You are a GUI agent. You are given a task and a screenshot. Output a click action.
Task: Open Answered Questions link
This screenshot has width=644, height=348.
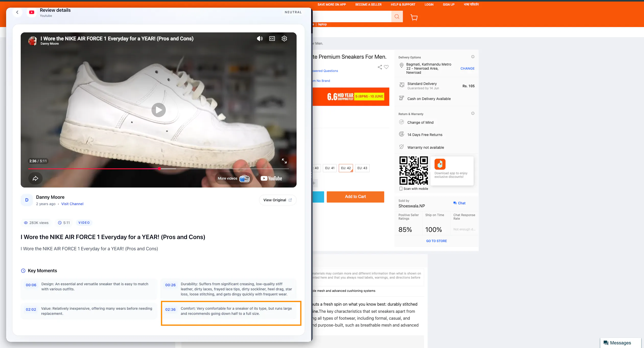(325, 71)
